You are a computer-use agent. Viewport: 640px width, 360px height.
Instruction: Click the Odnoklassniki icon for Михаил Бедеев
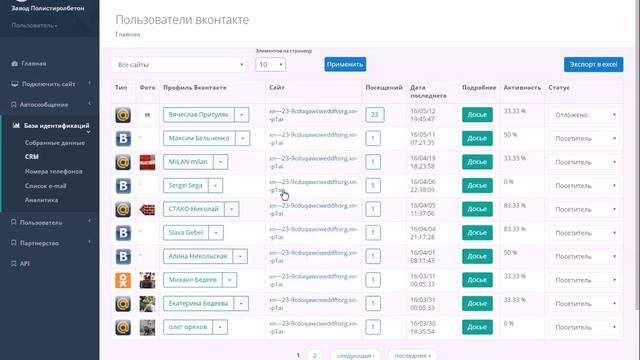[x=123, y=280]
